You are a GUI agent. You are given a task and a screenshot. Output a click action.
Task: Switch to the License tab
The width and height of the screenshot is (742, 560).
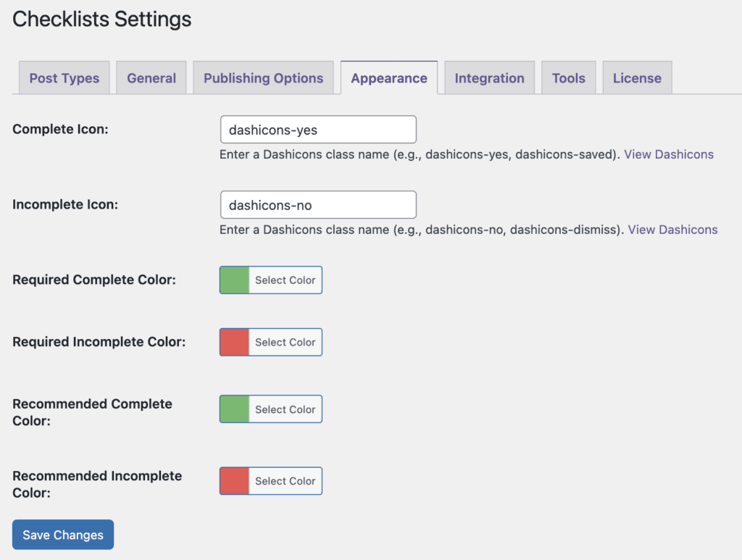tap(637, 78)
